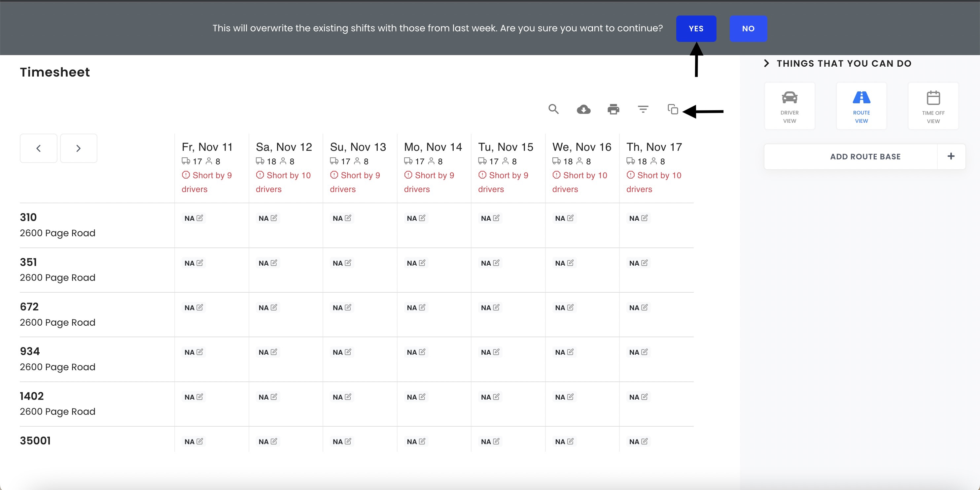Switch to Driver View
The width and height of the screenshot is (980, 490).
(789, 107)
